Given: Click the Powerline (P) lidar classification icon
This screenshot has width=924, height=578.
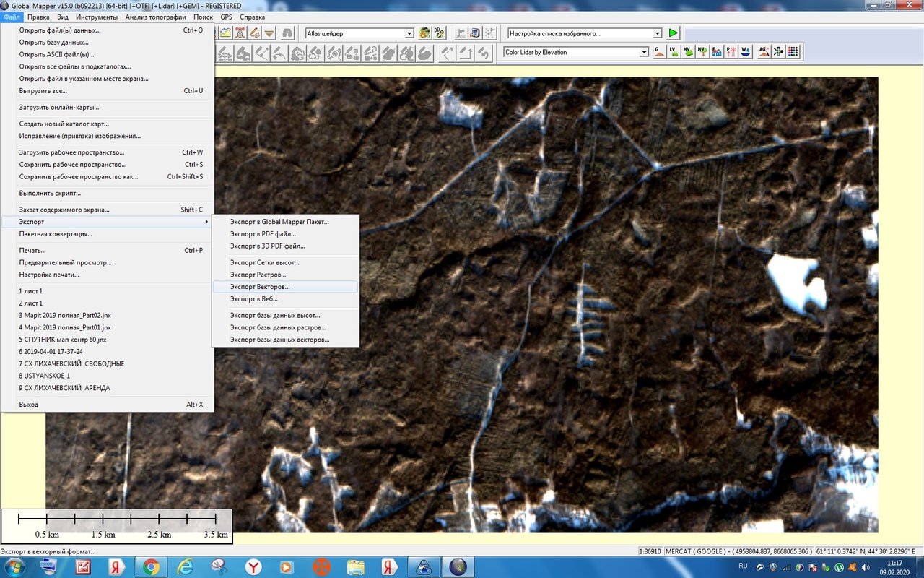Looking at the screenshot, I should coord(731,52).
